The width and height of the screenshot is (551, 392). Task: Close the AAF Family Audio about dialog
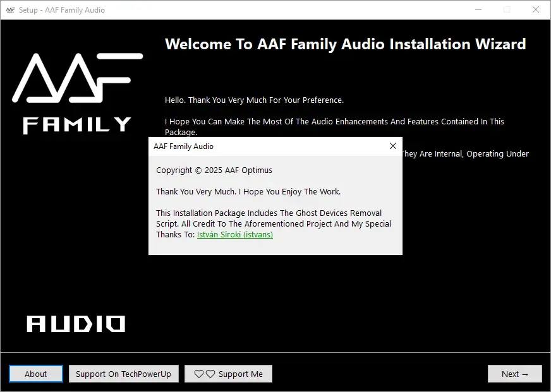[x=392, y=146]
